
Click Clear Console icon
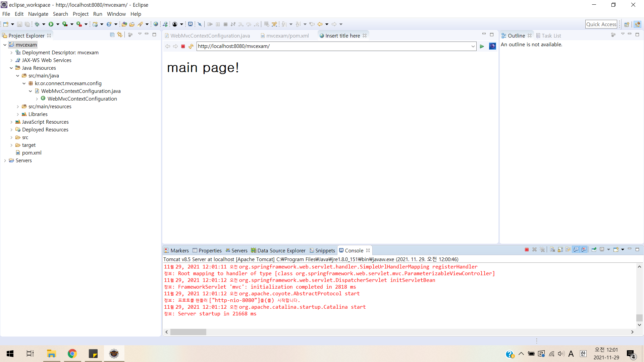552,249
